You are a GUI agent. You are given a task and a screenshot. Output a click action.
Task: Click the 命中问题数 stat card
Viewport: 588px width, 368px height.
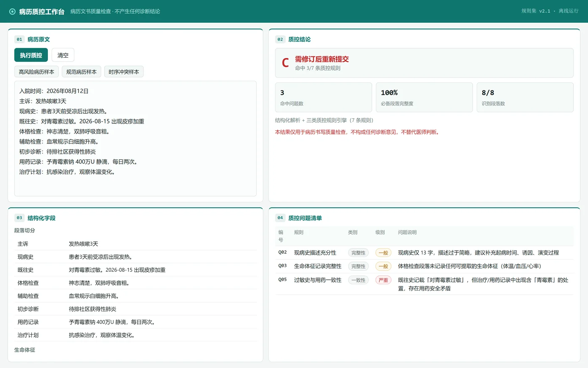pos(323,97)
